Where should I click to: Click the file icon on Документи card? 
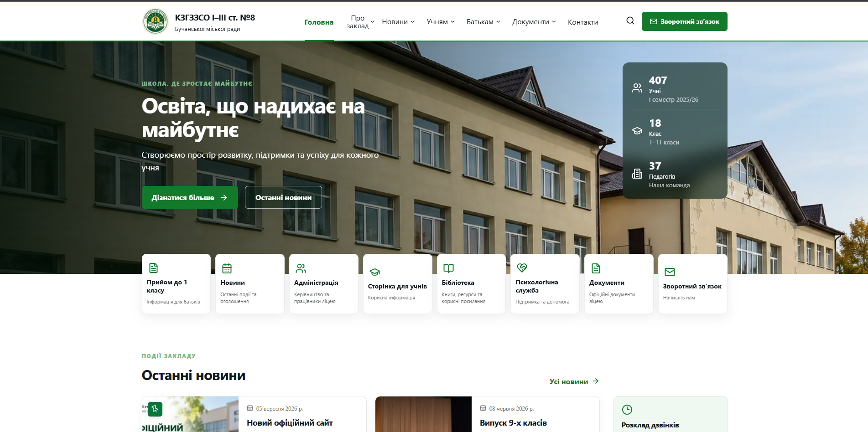pyautogui.click(x=596, y=268)
